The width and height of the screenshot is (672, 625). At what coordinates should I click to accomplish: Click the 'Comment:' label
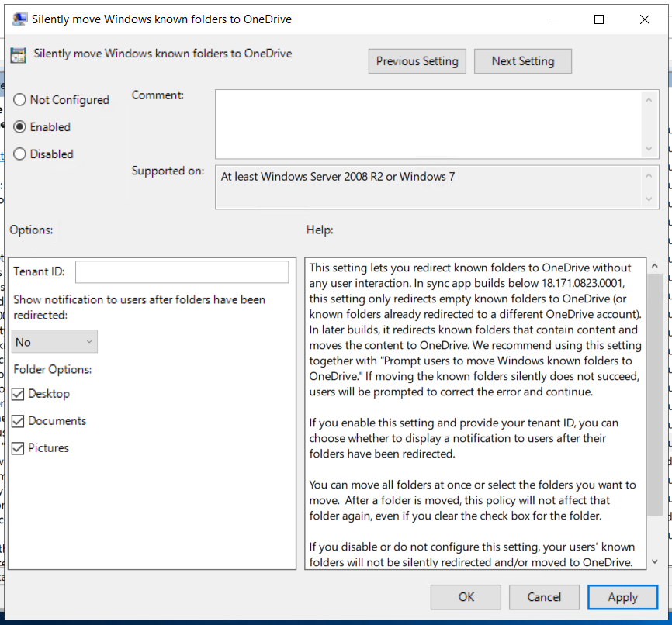tap(158, 95)
